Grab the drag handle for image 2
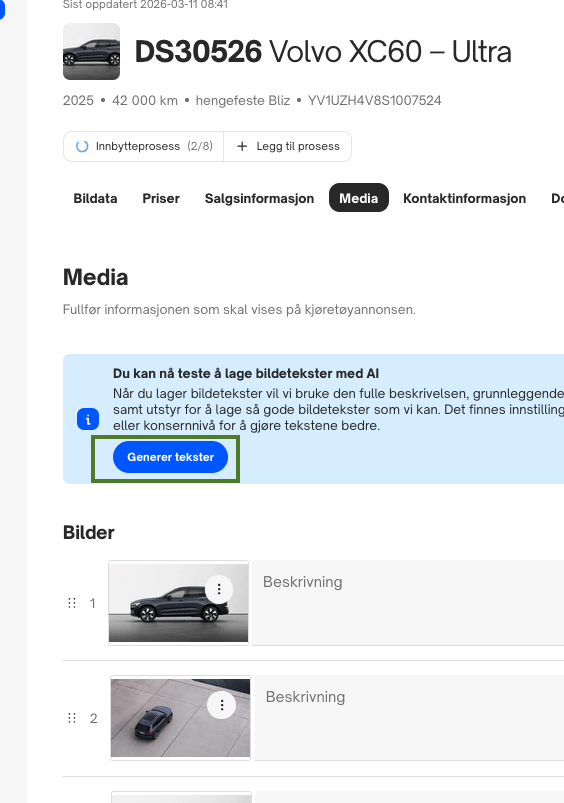The image size is (564, 803). coord(72,718)
